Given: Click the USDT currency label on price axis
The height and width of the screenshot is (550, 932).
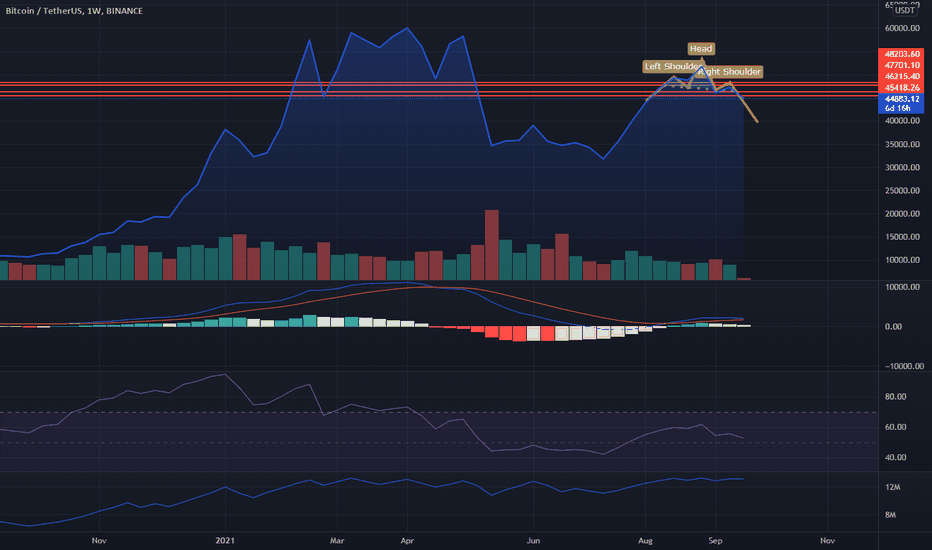Looking at the screenshot, I should tap(905, 10).
